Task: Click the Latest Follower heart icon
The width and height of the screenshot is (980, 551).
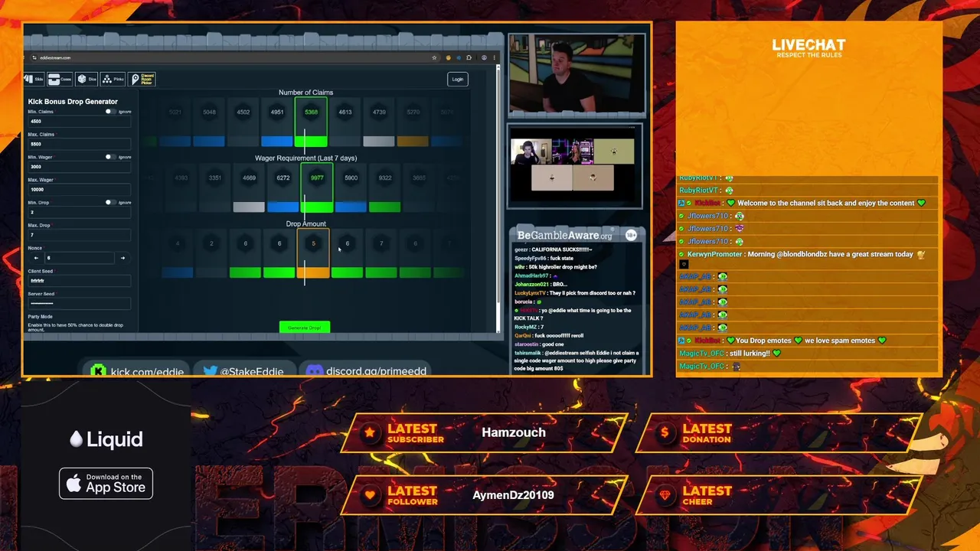Action: tap(370, 494)
